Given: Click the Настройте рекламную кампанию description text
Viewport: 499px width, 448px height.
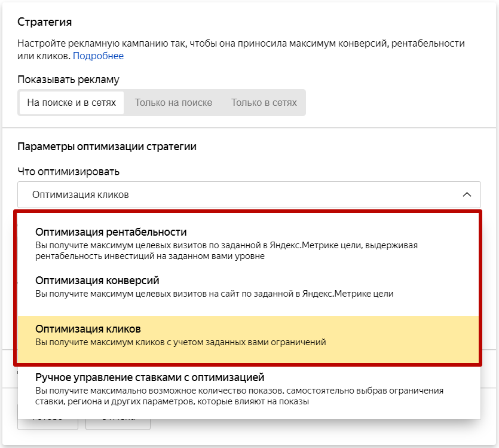Looking at the screenshot, I should [239, 44].
